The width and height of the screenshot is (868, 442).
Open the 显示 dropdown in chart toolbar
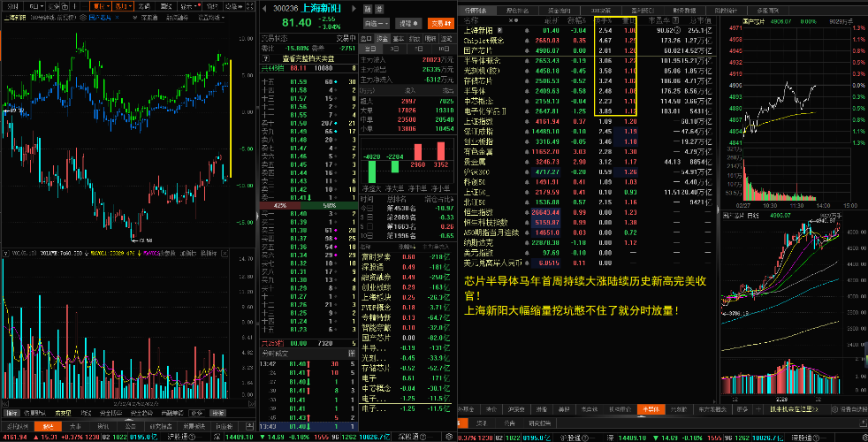pyautogui.click(x=190, y=7)
